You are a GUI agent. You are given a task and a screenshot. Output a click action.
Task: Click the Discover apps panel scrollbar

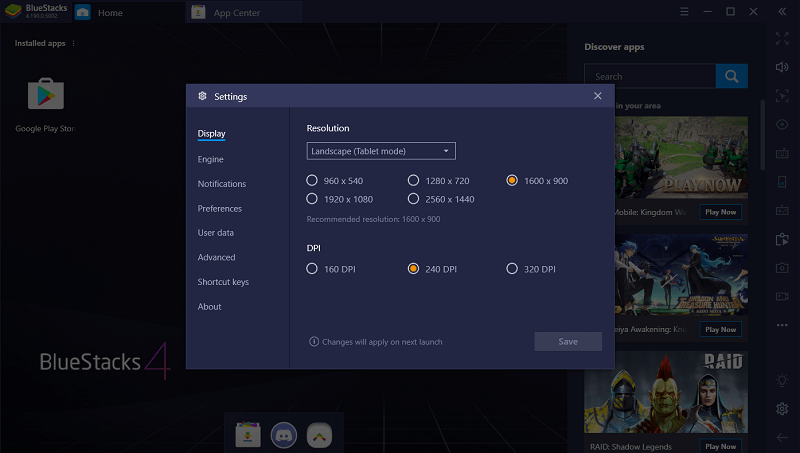(762, 135)
